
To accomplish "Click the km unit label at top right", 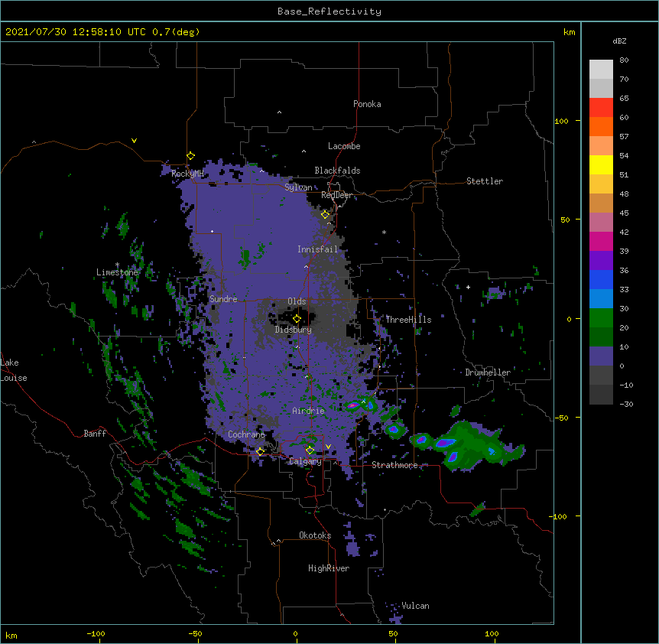I will tap(569, 32).
